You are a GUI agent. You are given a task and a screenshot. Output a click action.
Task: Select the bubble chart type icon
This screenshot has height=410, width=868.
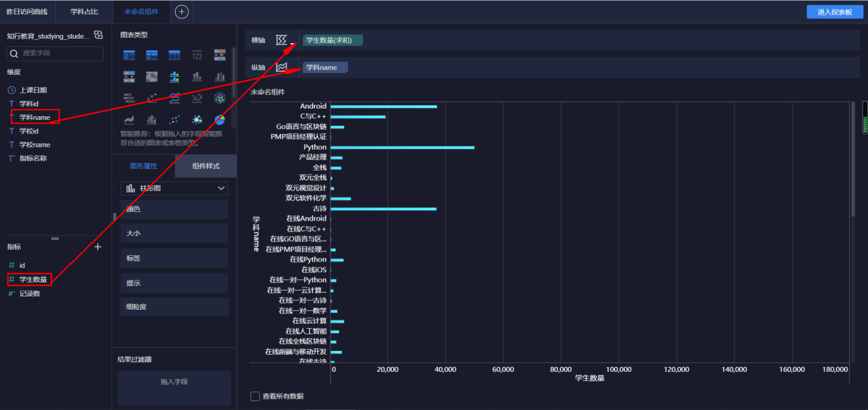click(x=197, y=119)
